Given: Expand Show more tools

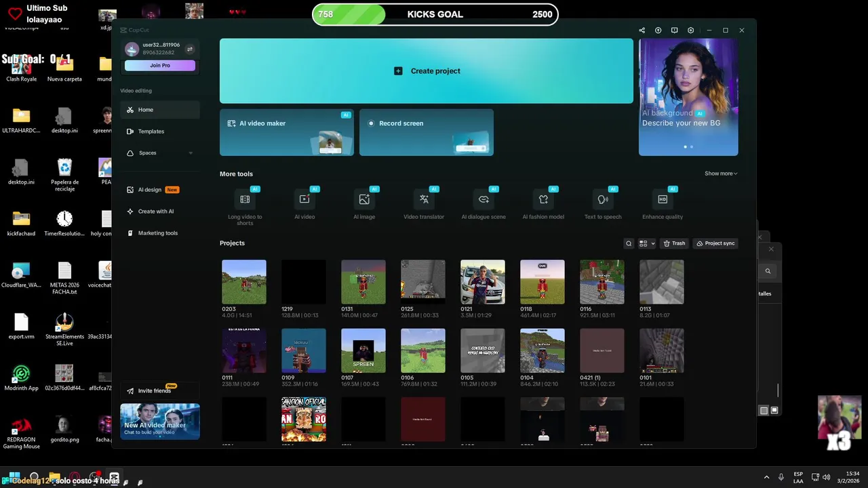Looking at the screenshot, I should 721,174.
